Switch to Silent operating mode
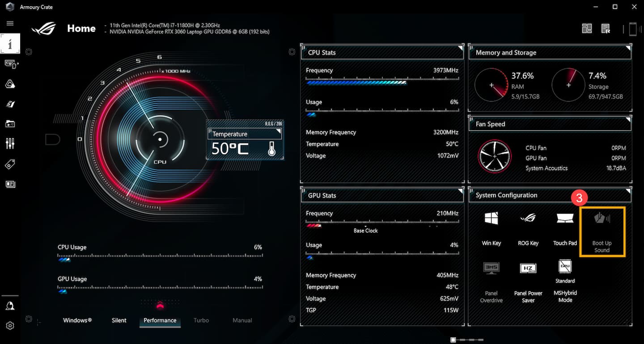This screenshot has width=644, height=344. tap(119, 320)
